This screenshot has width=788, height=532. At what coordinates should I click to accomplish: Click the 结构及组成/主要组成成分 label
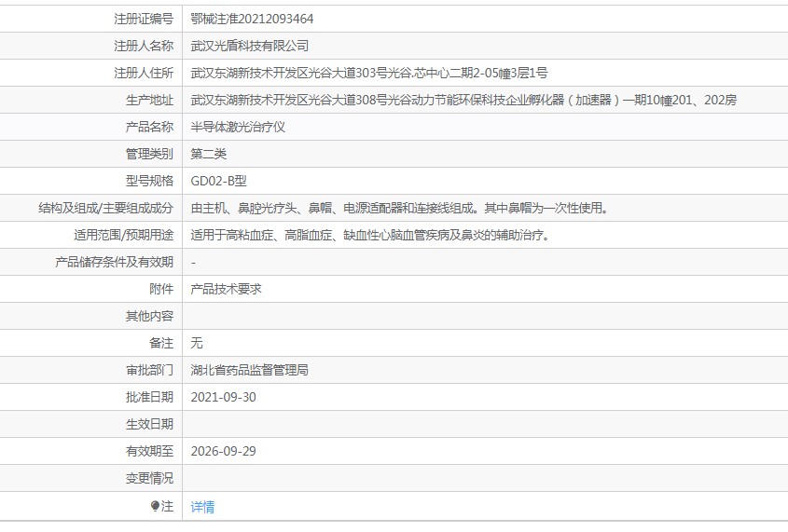click(x=106, y=209)
